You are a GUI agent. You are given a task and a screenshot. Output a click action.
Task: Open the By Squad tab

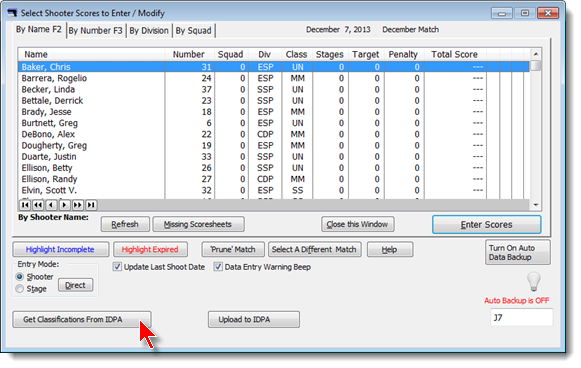193,30
